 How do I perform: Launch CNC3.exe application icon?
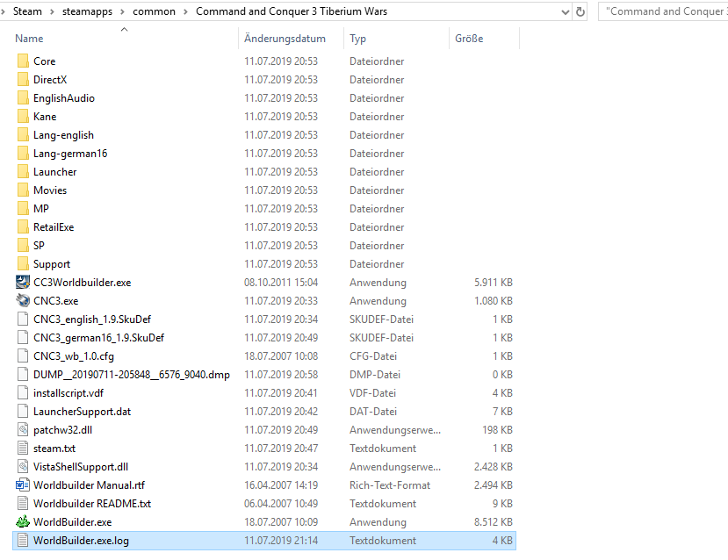21,300
